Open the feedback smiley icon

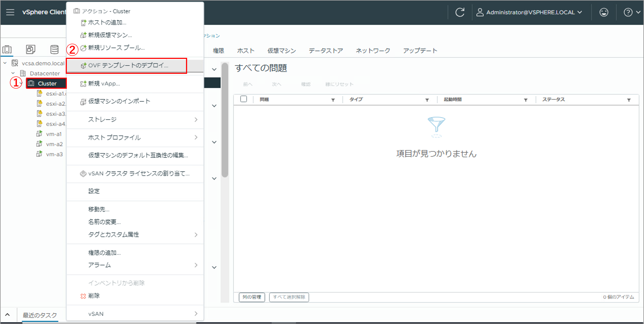click(x=604, y=12)
